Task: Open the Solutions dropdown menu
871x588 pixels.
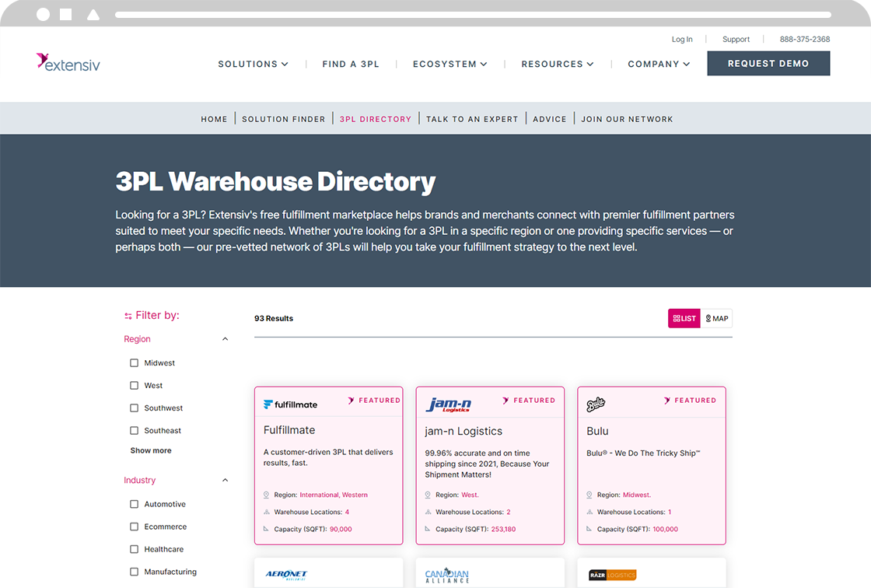Action: coord(253,64)
